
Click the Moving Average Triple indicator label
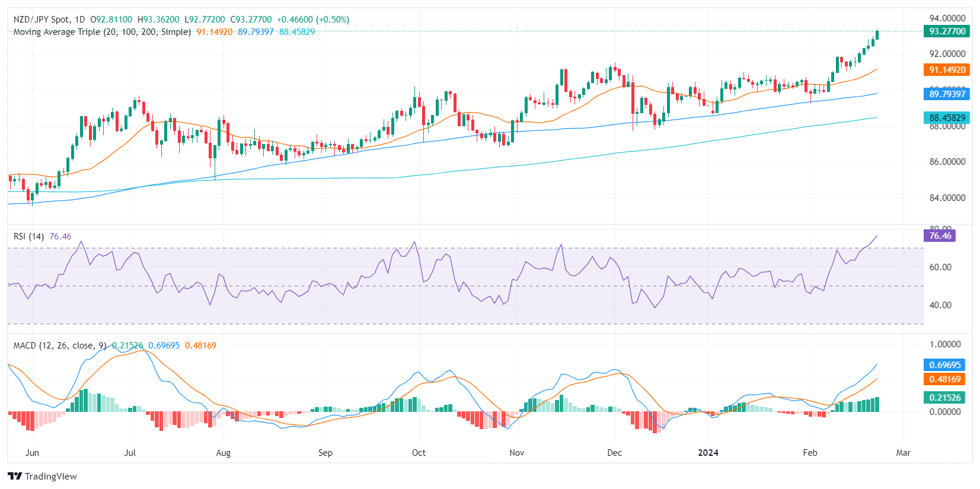102,32
